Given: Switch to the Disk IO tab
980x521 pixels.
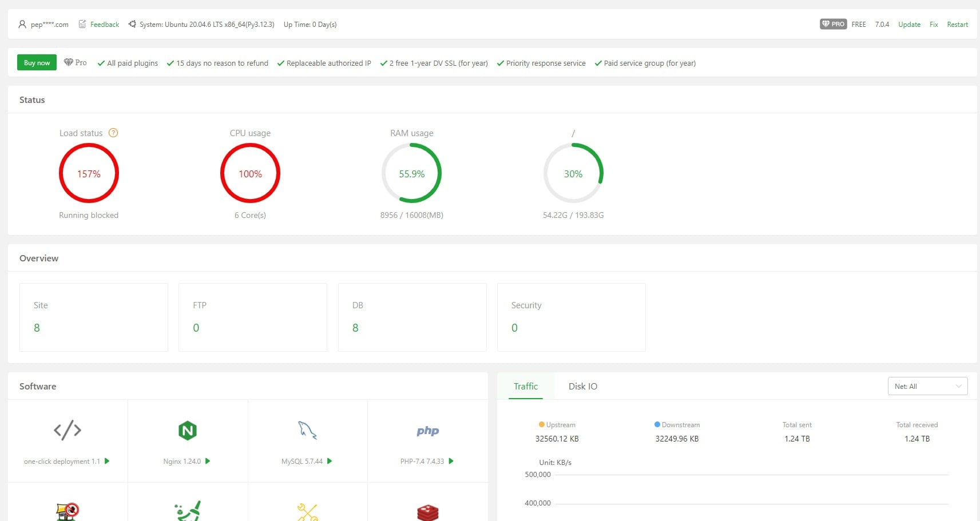Looking at the screenshot, I should point(582,387).
